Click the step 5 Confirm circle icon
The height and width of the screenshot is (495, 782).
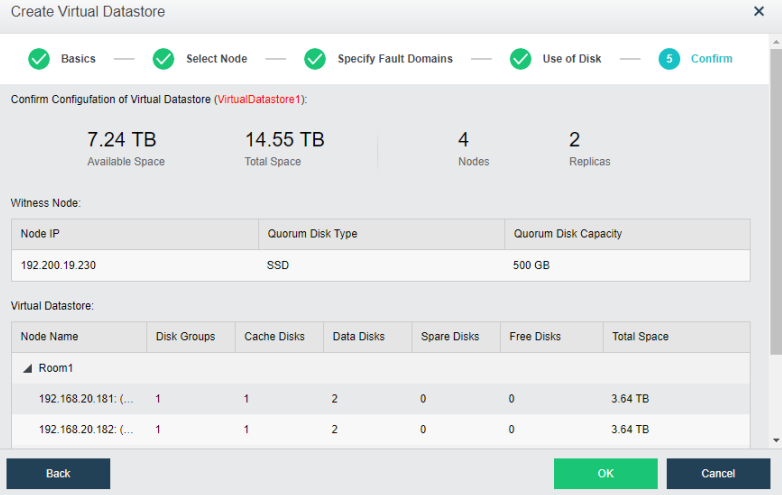point(669,59)
